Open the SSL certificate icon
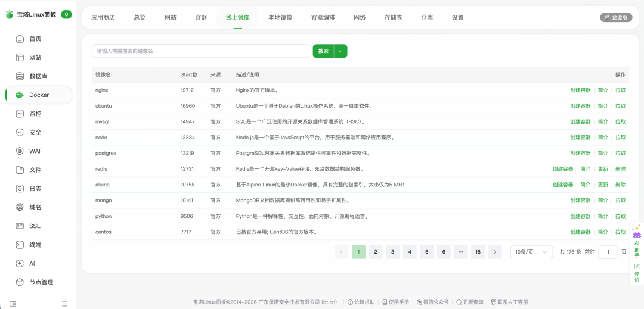Image resolution: width=644 pixels, height=309 pixels. pos(20,226)
